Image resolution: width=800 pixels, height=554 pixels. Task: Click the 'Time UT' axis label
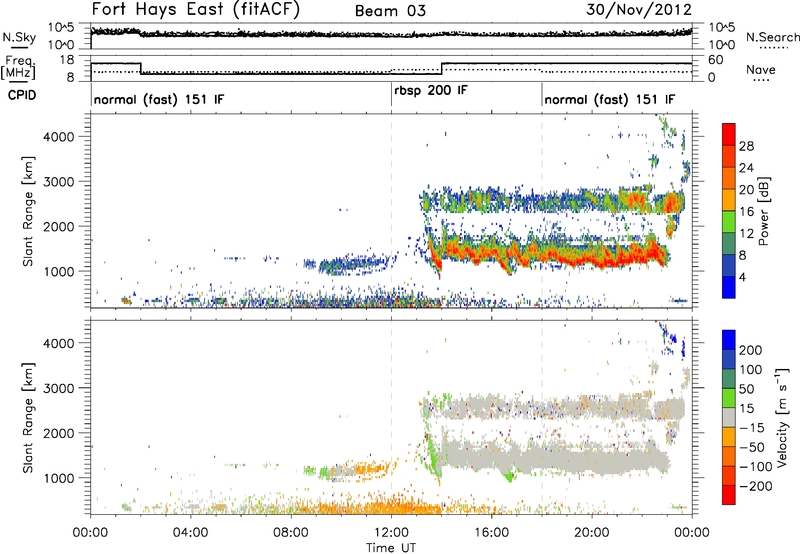pos(391,548)
